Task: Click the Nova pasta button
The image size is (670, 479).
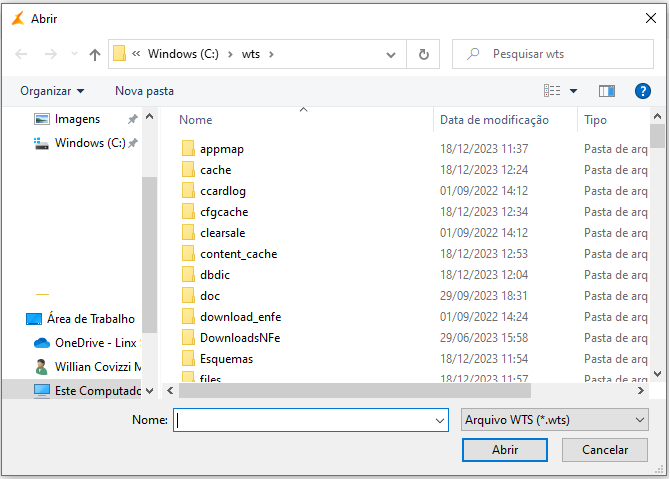Action: 144,91
